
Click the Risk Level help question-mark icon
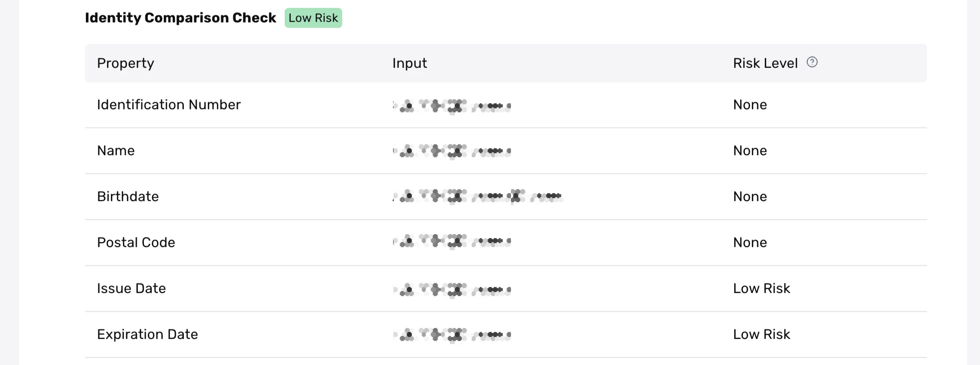(812, 62)
